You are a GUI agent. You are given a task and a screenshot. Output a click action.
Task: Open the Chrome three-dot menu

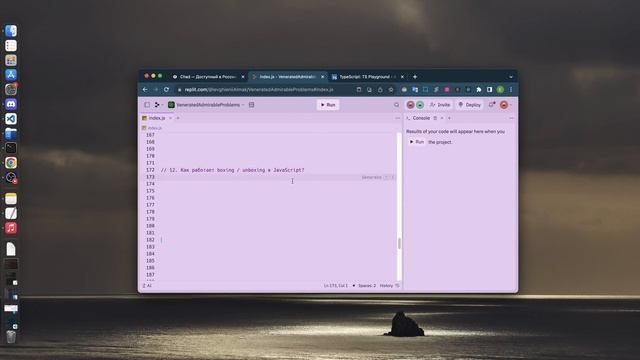pyautogui.click(x=511, y=89)
